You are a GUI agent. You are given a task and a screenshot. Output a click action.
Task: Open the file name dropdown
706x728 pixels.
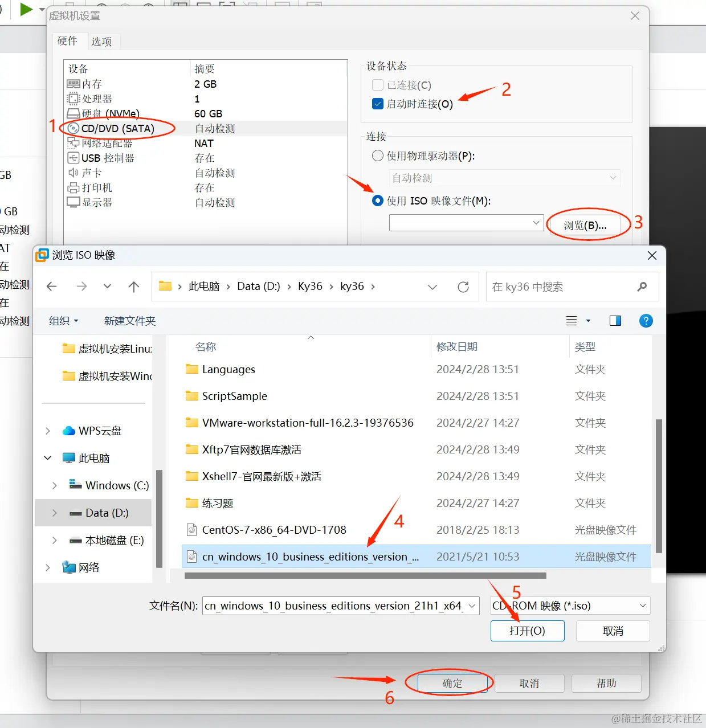[x=472, y=606]
